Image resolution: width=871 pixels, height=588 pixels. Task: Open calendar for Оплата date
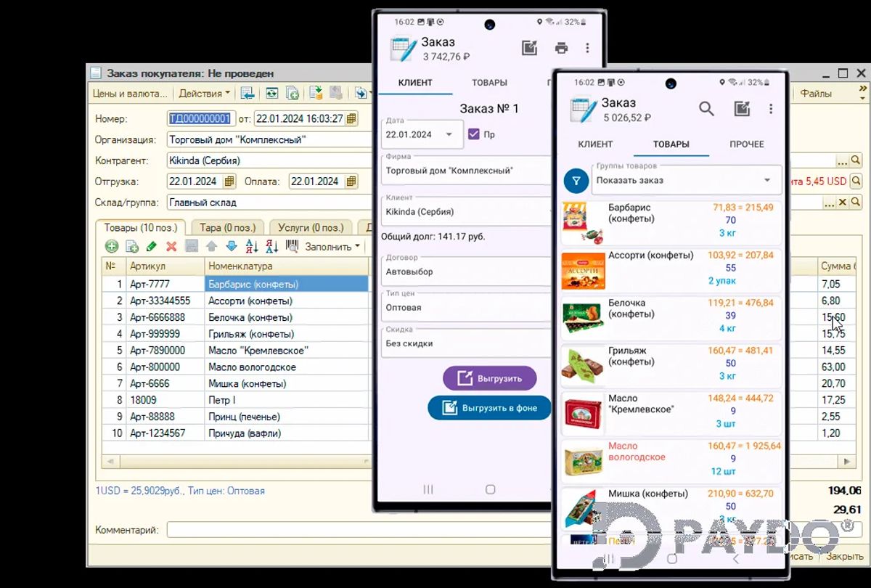point(351,181)
